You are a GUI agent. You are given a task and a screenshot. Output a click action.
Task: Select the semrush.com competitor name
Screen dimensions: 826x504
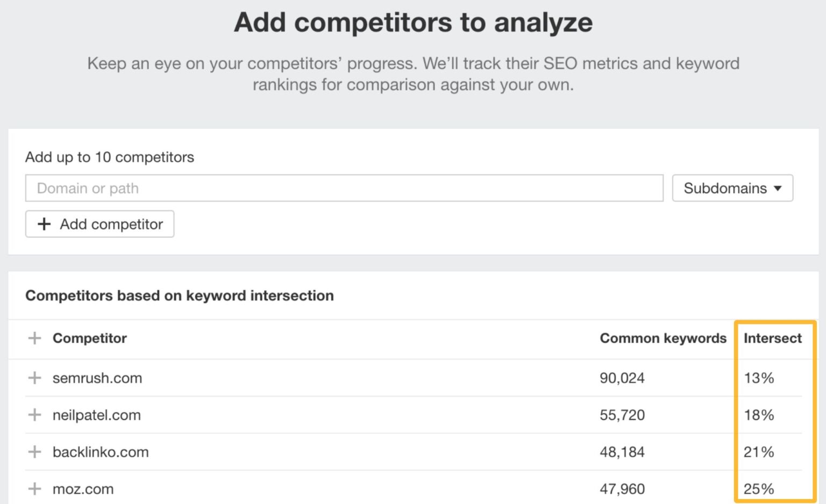tap(97, 378)
